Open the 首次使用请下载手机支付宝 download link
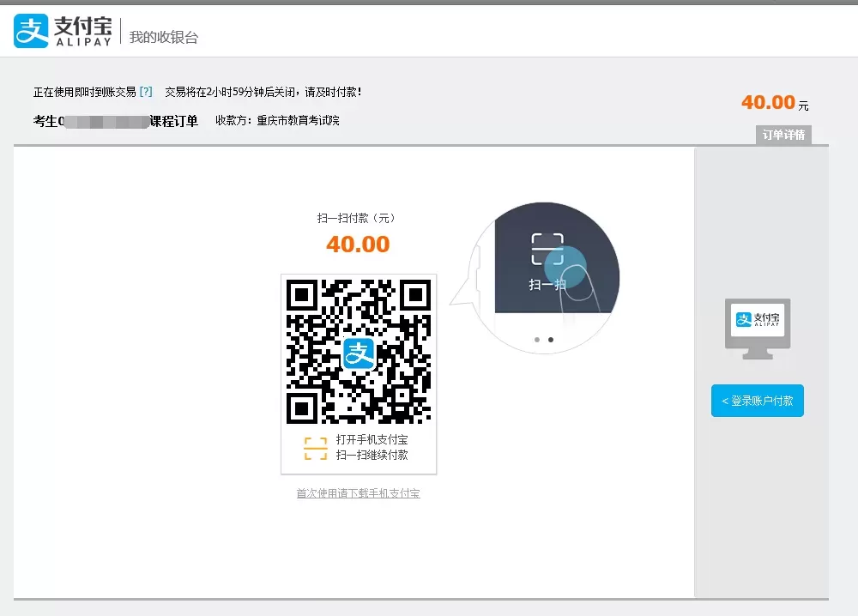Screen dimensions: 858x616 358,493
